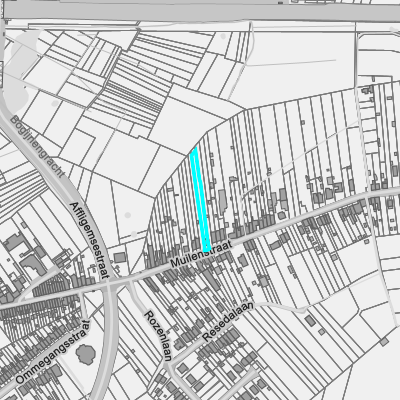
Task: Click the small round dot in field above Muilenstraat
Action: coord(128,215)
